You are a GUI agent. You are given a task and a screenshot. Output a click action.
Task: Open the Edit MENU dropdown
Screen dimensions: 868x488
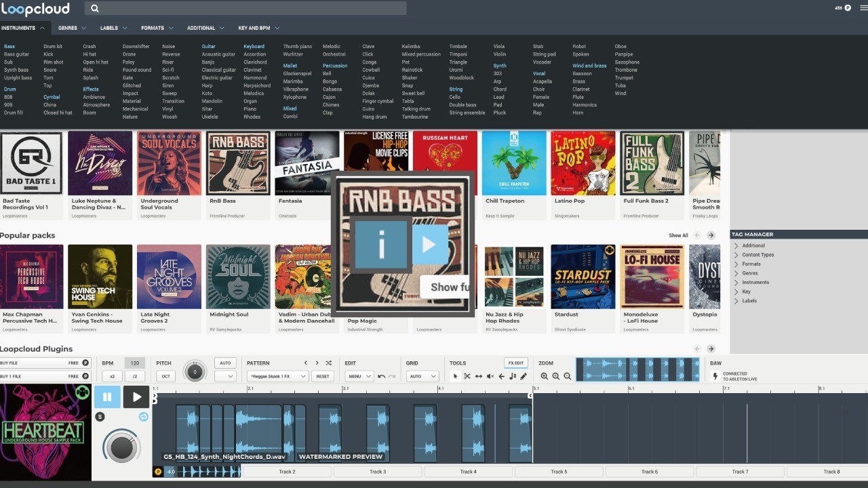359,376
